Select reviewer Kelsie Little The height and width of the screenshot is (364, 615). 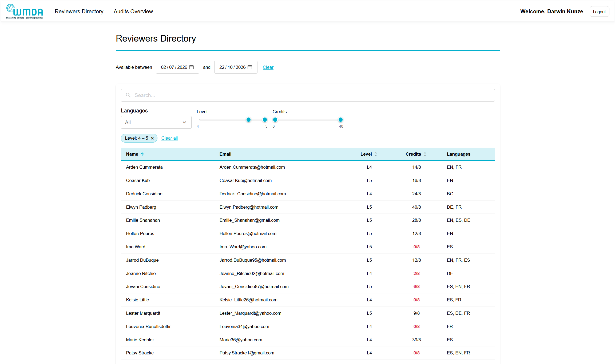click(138, 300)
